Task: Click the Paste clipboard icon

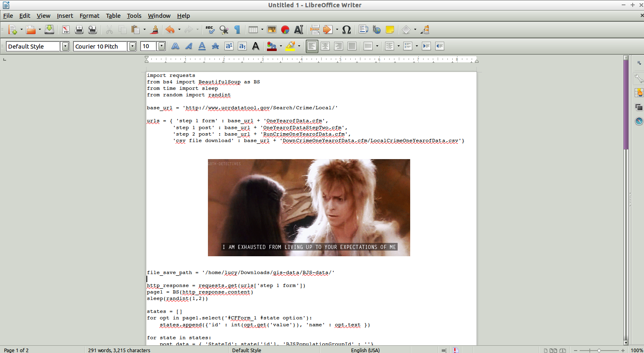Action: pyautogui.click(x=136, y=30)
